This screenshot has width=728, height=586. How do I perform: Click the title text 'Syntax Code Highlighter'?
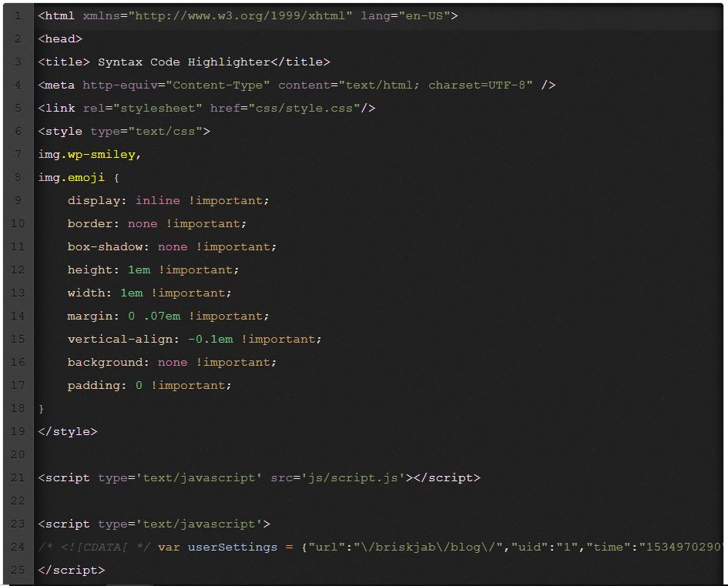[x=184, y=62]
